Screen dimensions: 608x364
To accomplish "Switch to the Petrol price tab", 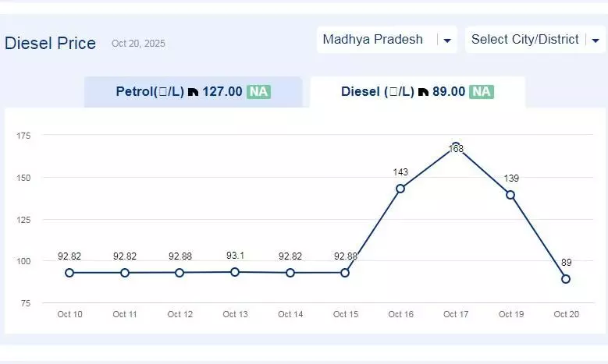I will coord(193,92).
